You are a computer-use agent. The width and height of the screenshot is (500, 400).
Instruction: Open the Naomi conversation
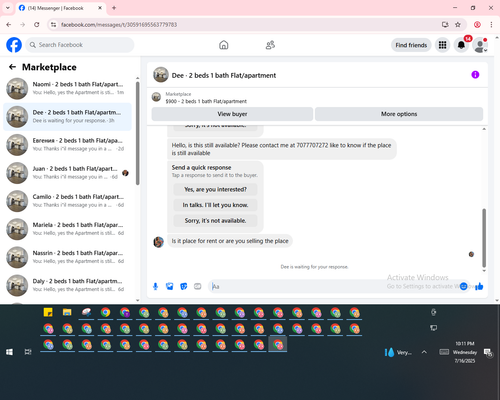(67, 88)
